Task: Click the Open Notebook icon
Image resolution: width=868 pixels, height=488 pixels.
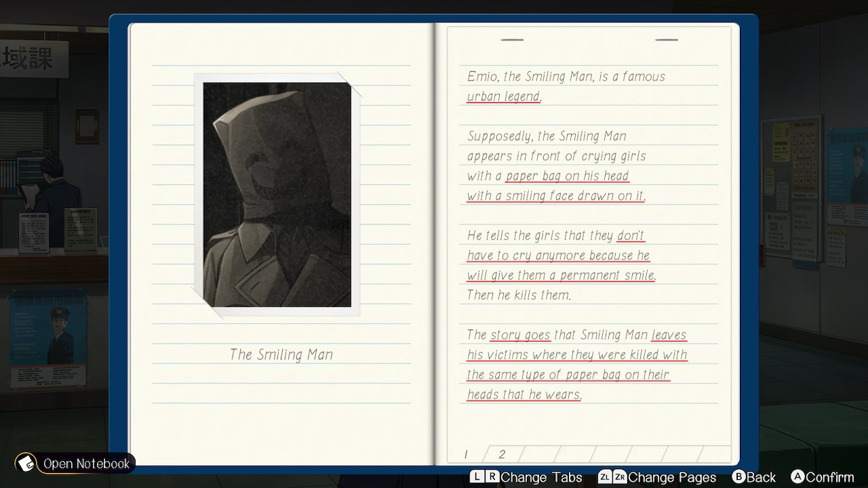Action: click(26, 464)
